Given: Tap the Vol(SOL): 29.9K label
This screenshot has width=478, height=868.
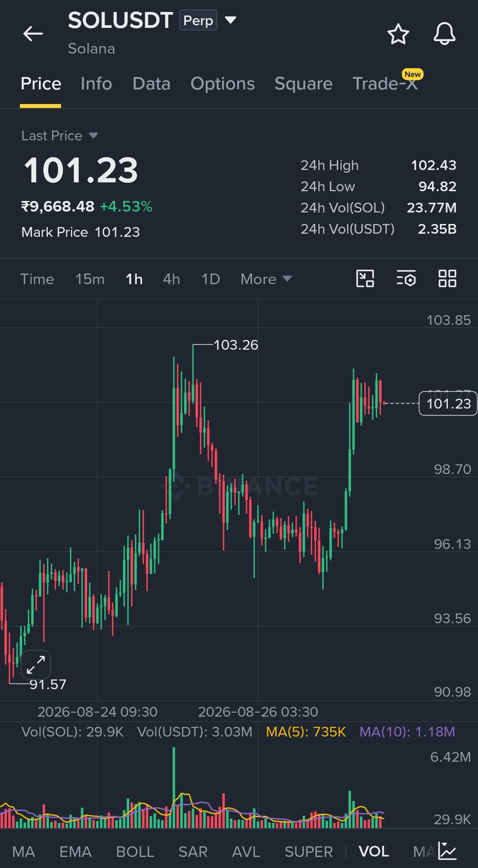Looking at the screenshot, I should [73, 732].
